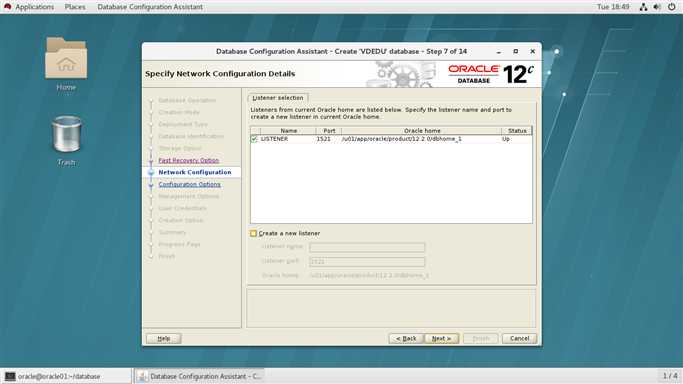
Task: Click the Cancel button
Action: pos(519,338)
